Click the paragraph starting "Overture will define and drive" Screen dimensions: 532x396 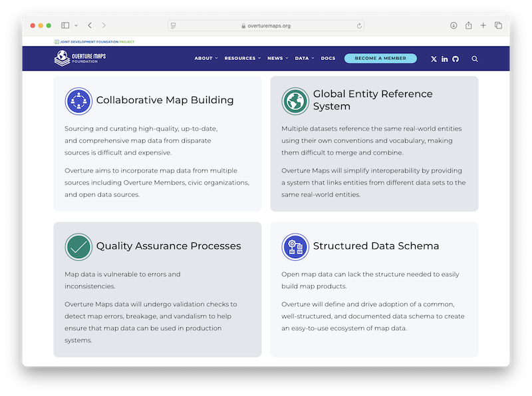pos(373,316)
